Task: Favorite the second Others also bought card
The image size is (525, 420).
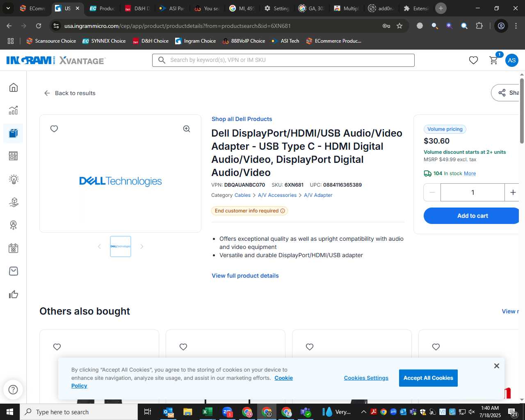Action: [183, 347]
